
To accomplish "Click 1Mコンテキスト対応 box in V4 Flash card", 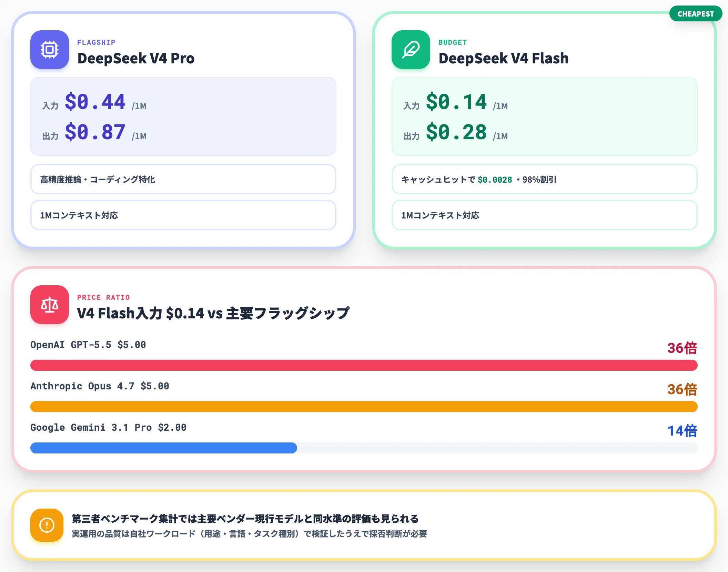I will 545,215.
